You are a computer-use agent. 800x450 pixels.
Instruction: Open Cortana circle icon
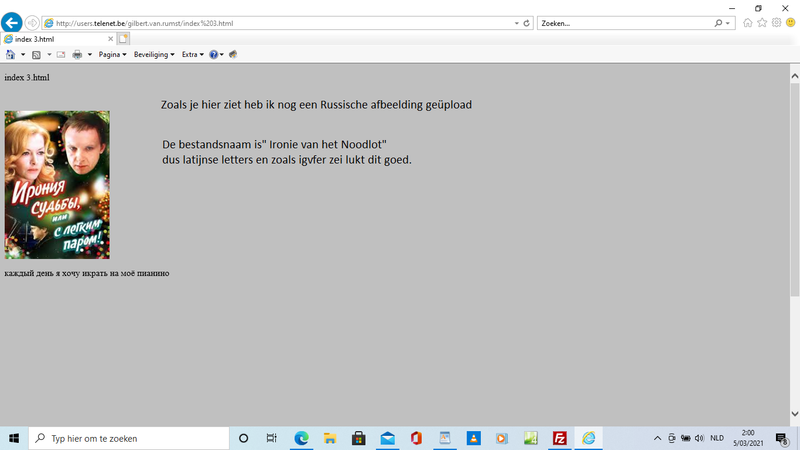click(243, 438)
